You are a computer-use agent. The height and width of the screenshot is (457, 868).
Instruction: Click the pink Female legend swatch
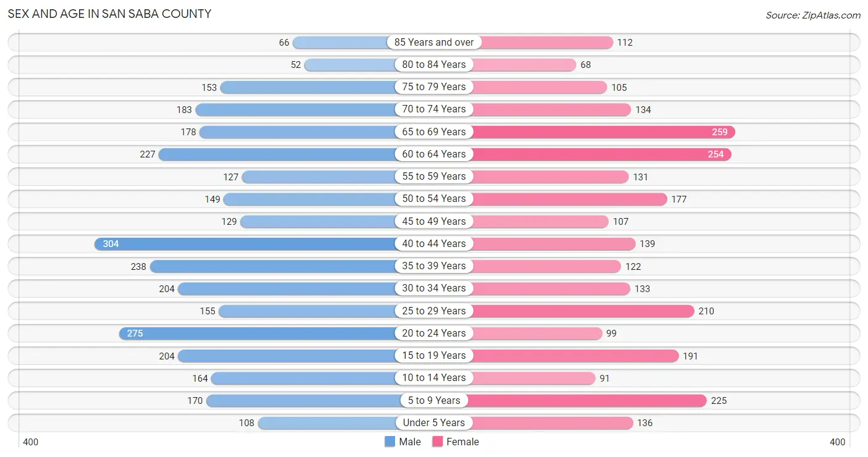[438, 442]
